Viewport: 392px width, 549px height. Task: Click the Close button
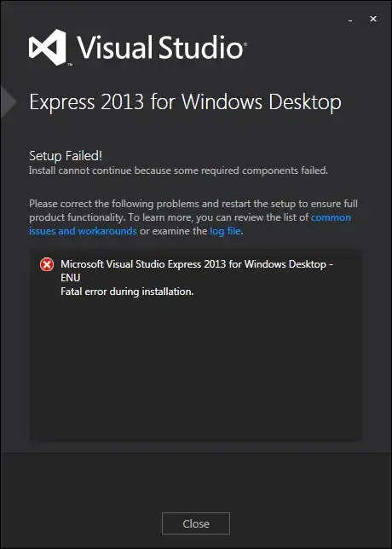pyautogui.click(x=196, y=523)
